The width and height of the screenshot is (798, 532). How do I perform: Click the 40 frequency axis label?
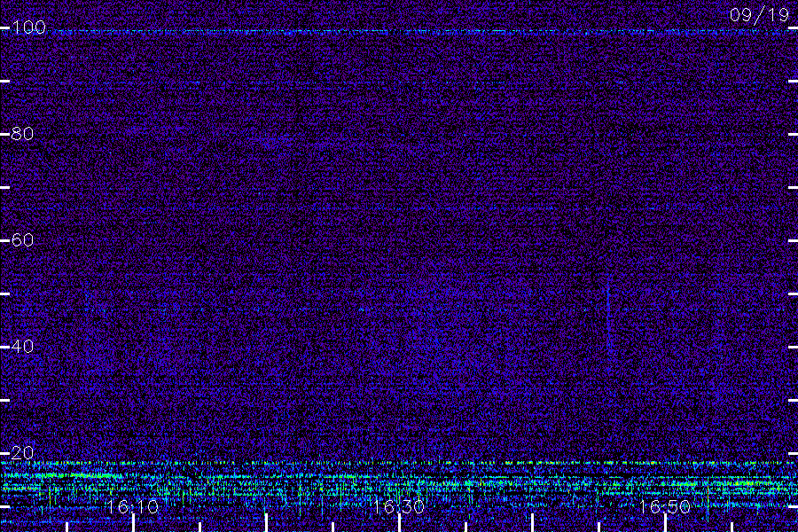pos(22,347)
